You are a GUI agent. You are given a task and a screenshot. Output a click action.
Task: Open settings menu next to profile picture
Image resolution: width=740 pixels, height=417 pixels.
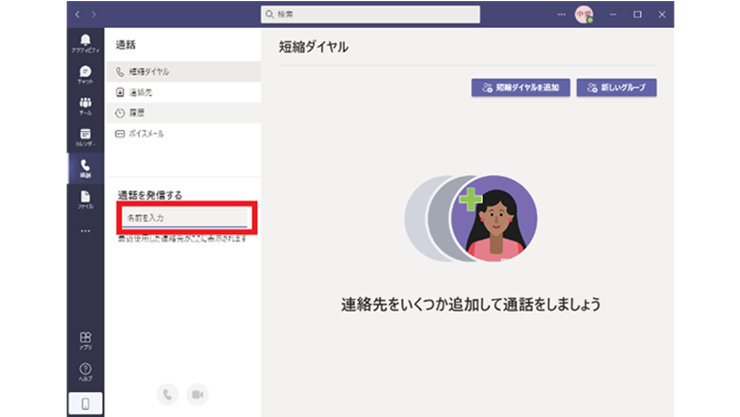(x=562, y=15)
